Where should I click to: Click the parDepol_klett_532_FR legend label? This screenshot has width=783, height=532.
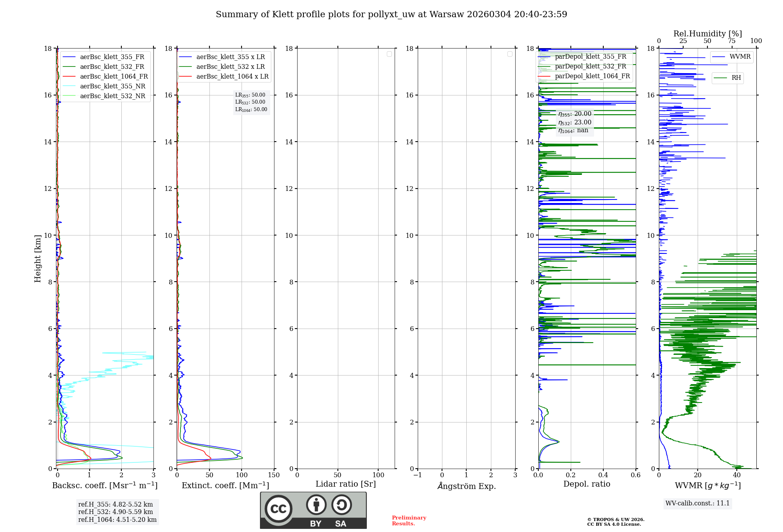click(590, 66)
